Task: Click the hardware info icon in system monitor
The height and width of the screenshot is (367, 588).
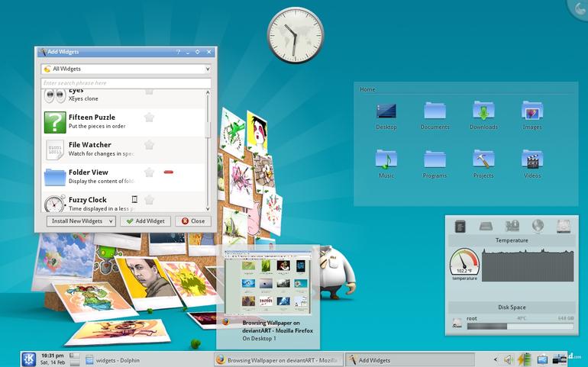Action: [512, 226]
